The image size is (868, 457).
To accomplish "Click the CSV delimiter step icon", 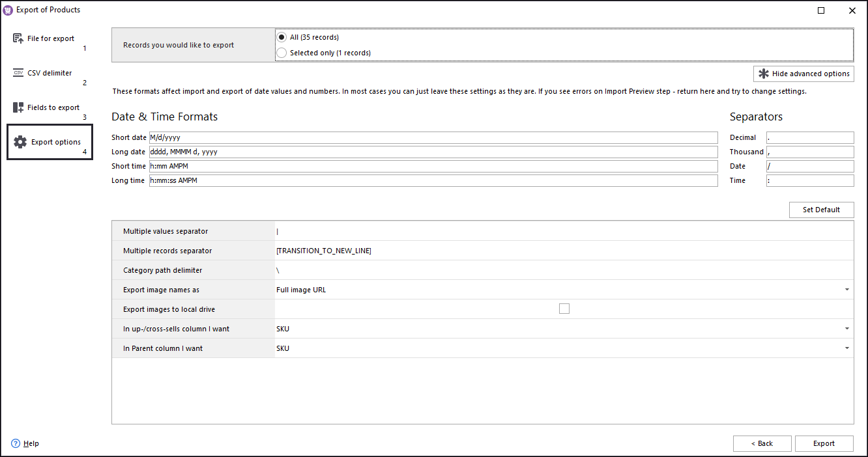I will coord(18,73).
